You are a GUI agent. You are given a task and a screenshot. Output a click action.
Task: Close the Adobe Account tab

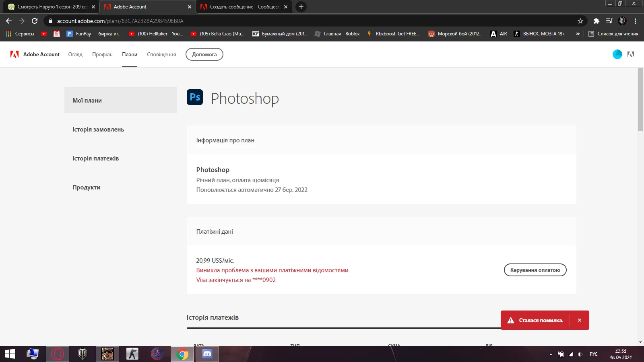click(190, 7)
